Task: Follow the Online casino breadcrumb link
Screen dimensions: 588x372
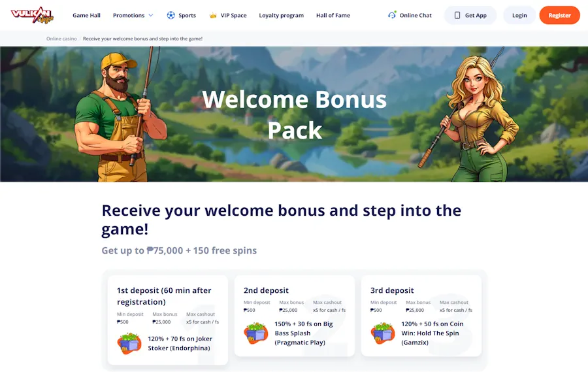Action: (x=61, y=39)
